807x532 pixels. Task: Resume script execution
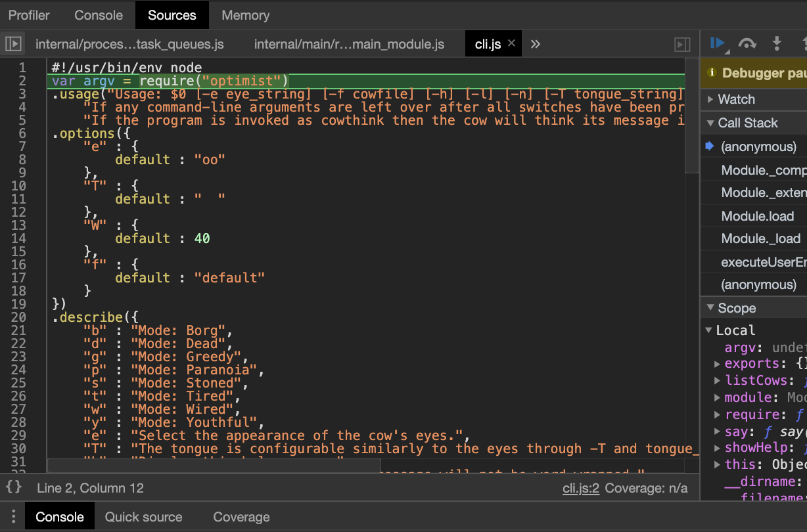(x=718, y=44)
